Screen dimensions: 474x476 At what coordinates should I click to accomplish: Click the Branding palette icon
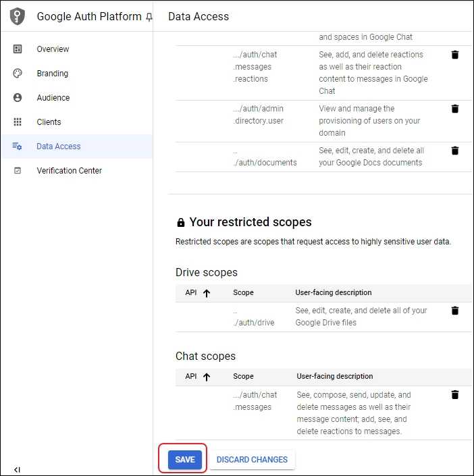(18, 73)
